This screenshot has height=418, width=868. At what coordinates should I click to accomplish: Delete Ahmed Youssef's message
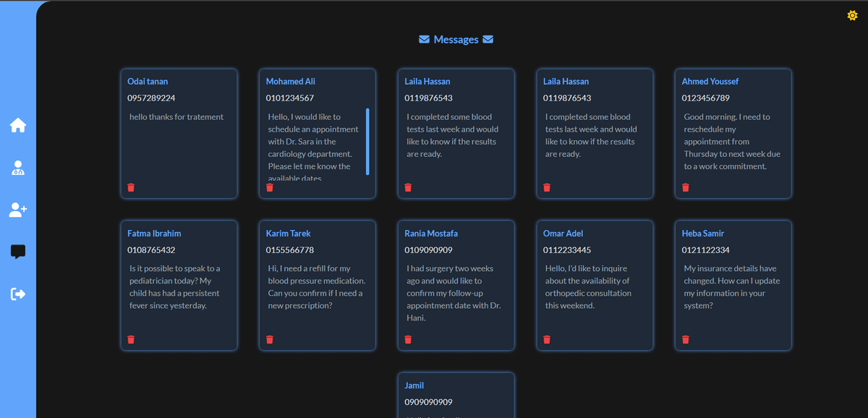point(686,187)
